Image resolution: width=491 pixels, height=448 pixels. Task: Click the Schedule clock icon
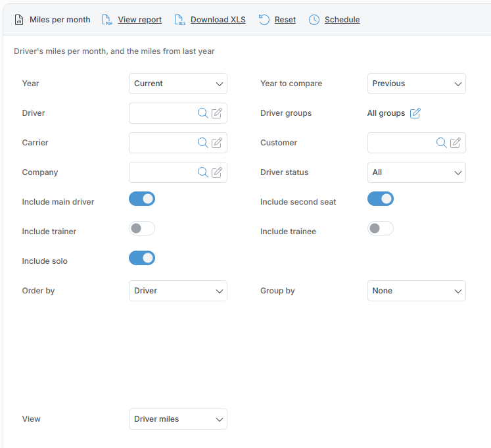[x=314, y=20]
